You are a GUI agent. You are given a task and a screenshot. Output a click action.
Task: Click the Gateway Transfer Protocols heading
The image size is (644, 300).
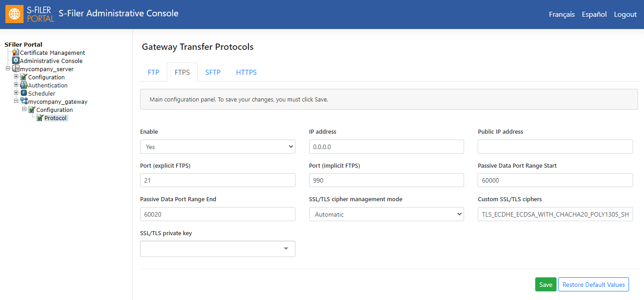tap(198, 47)
